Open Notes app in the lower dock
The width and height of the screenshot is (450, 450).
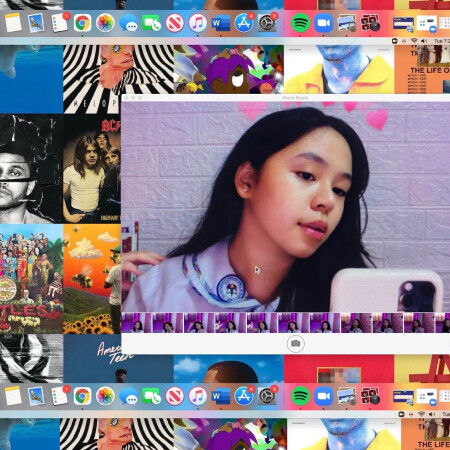coord(13,397)
